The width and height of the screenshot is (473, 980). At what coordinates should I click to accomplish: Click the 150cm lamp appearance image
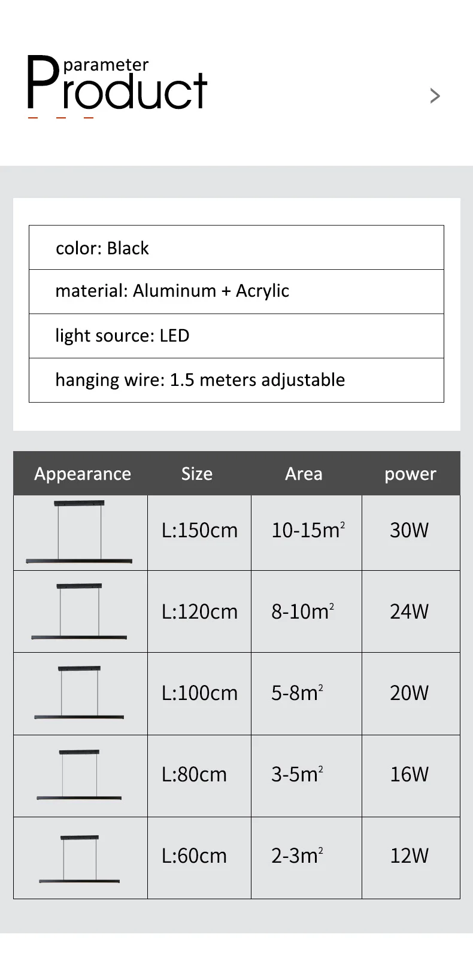click(x=79, y=532)
